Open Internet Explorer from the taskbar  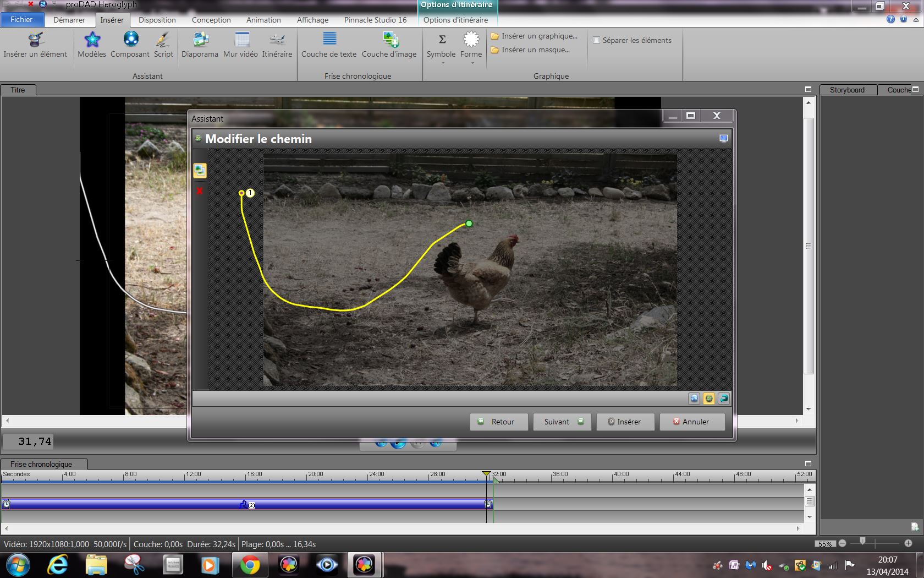58,565
